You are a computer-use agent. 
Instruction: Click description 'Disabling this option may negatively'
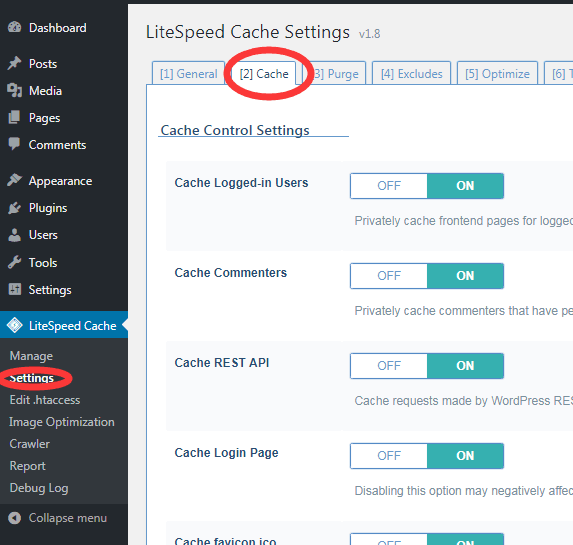(x=464, y=491)
